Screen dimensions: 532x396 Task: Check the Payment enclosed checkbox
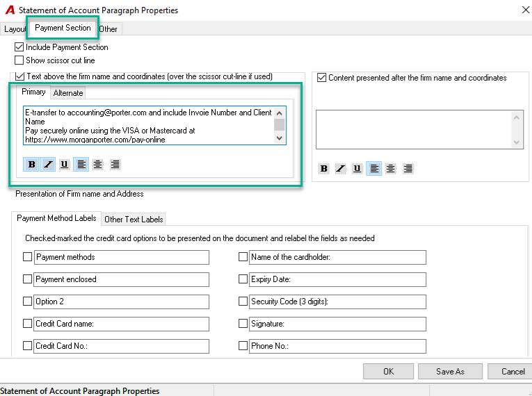[x=28, y=279]
